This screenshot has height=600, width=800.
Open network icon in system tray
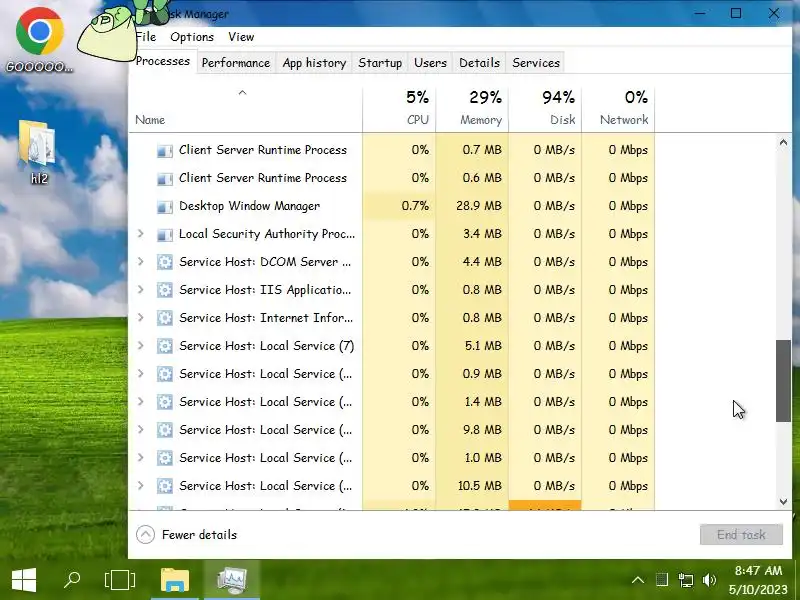point(686,580)
